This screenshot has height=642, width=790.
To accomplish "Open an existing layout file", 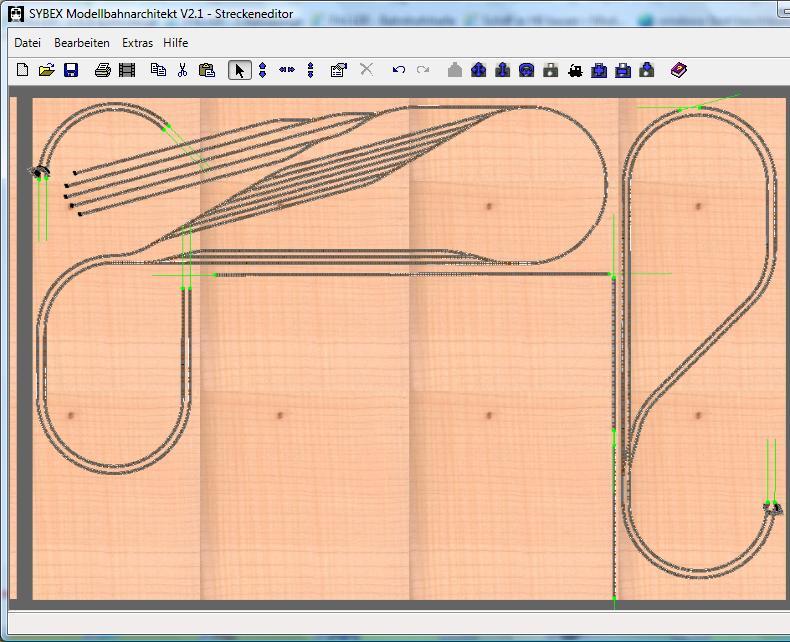I will point(46,70).
